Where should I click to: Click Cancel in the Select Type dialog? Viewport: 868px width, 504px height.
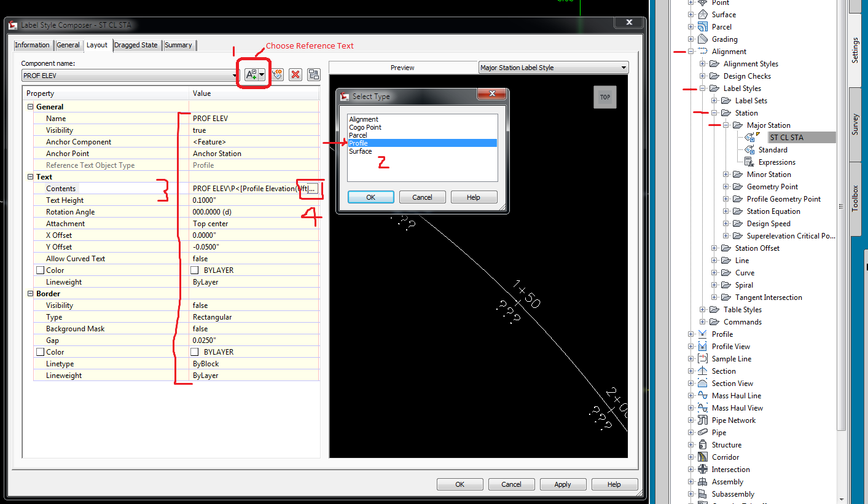click(422, 197)
